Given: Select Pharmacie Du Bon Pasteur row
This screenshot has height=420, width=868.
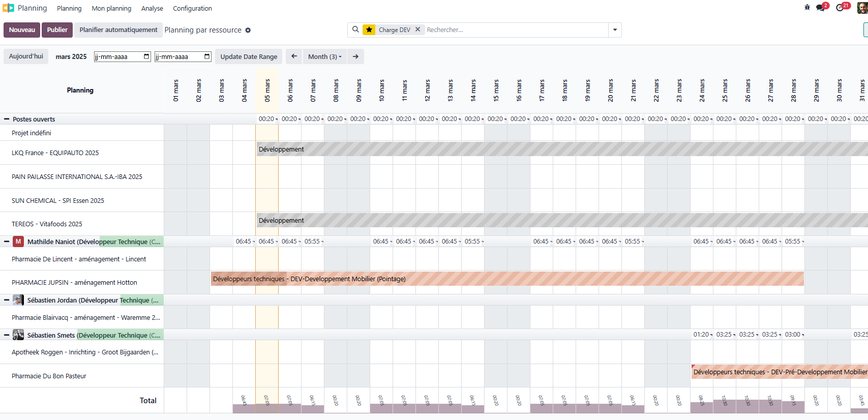Looking at the screenshot, I should coord(82,376).
